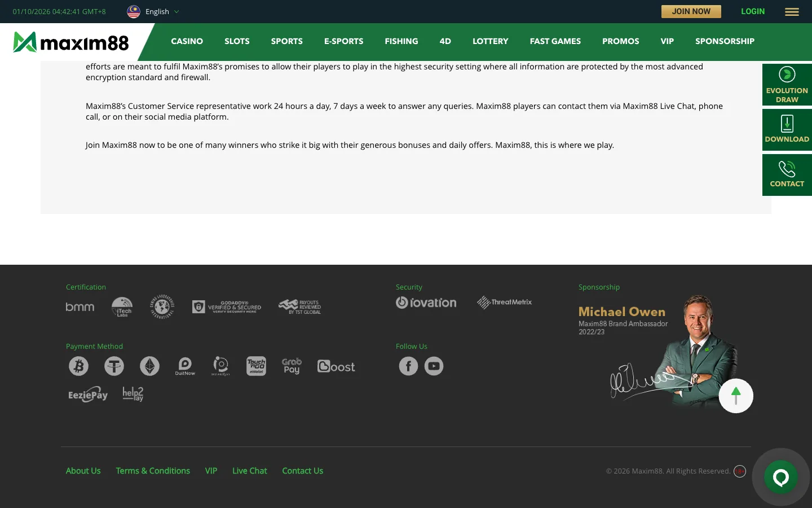Click the Tether payment icon
Viewport: 812px width, 508px height.
pyautogui.click(x=114, y=366)
